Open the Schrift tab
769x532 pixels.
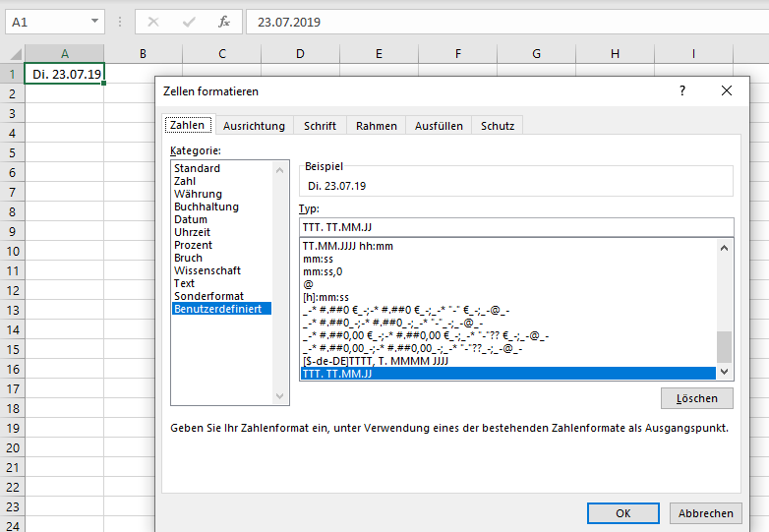tap(320, 126)
